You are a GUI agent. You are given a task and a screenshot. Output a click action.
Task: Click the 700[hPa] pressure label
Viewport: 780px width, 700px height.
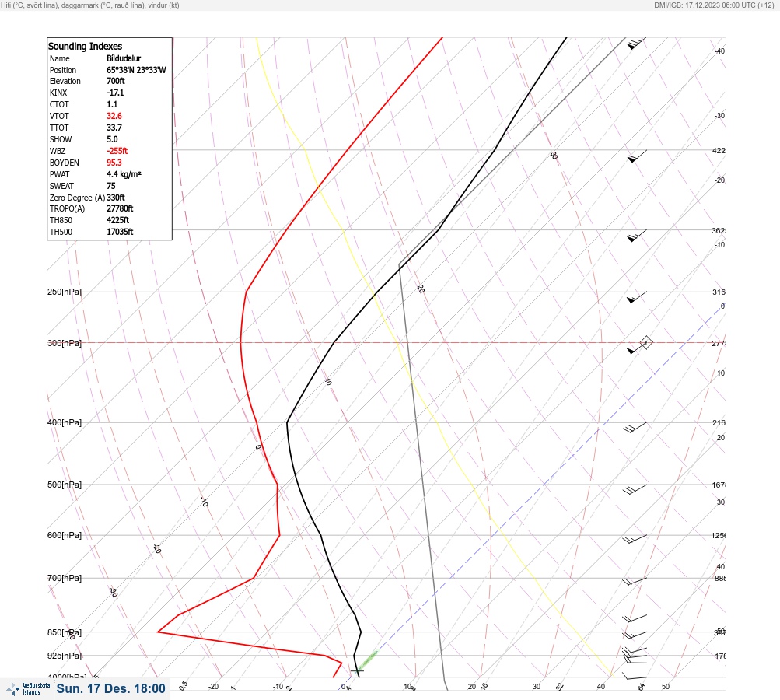click(65, 578)
